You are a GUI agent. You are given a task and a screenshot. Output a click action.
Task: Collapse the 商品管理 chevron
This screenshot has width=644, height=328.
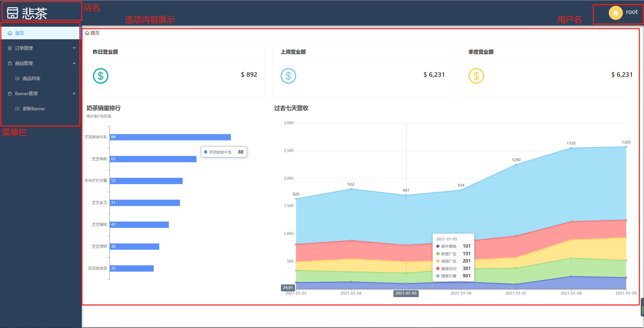74,63
